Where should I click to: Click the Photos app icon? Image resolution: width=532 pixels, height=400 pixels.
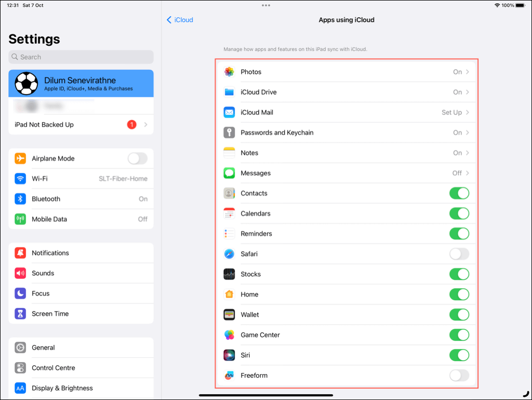click(x=229, y=72)
